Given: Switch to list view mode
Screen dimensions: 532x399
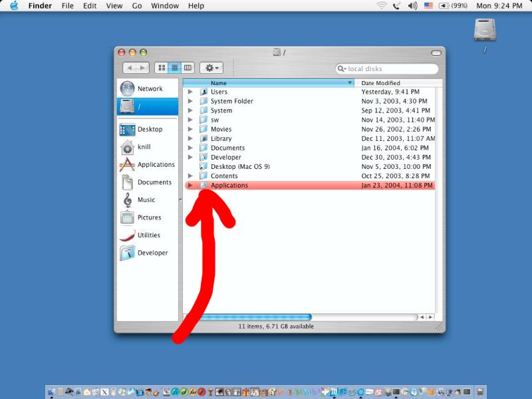Looking at the screenshot, I should [175, 68].
